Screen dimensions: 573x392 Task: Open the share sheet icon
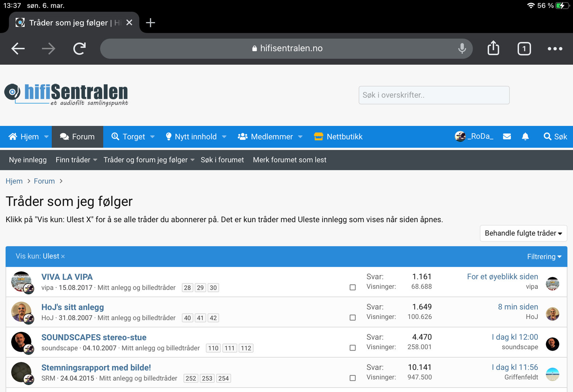493,48
